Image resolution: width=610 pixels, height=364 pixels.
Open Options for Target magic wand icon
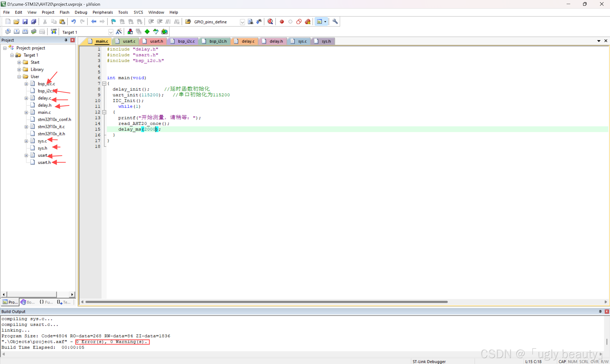coord(119,32)
